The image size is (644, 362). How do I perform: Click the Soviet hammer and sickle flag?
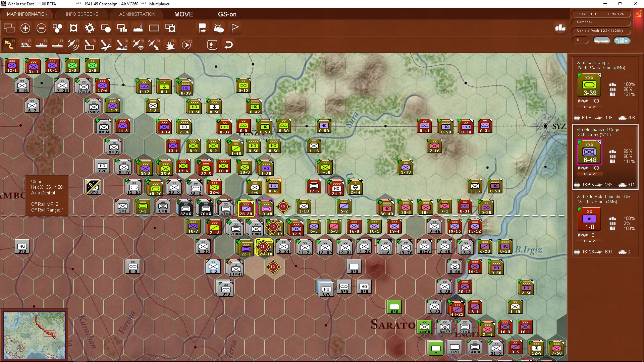coord(638,14)
